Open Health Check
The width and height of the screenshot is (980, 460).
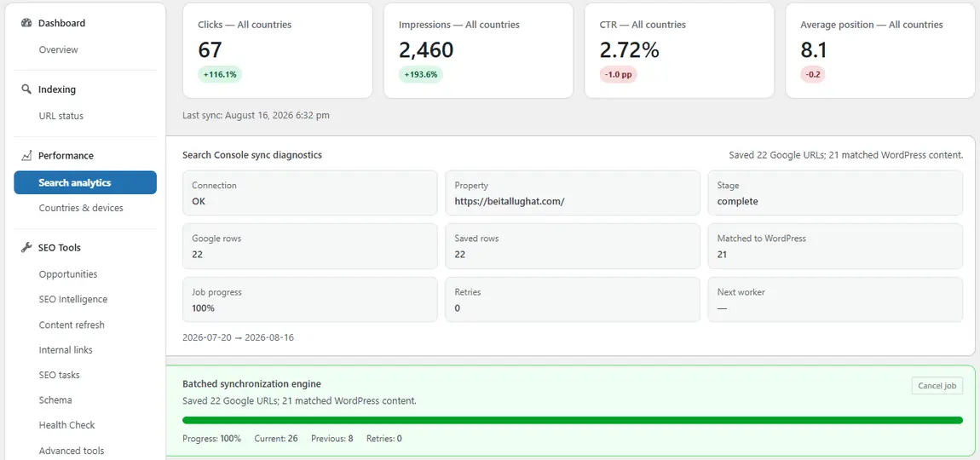(66, 424)
